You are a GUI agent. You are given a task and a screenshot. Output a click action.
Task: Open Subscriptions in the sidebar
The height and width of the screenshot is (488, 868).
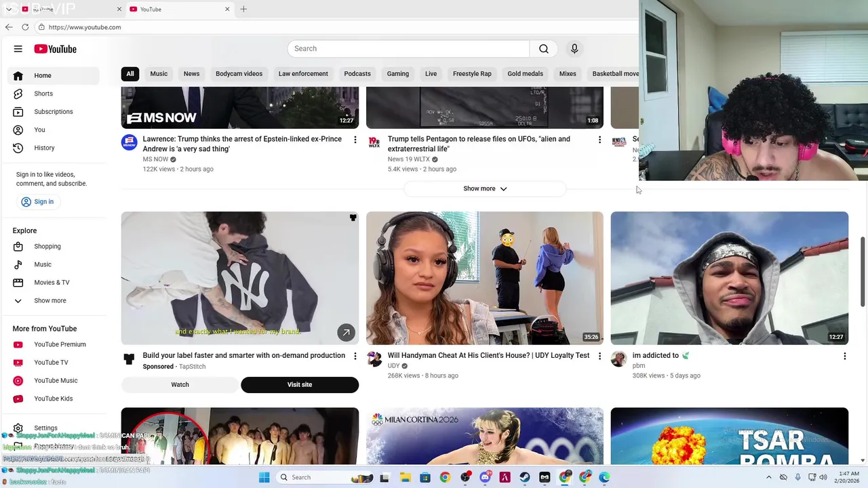click(x=54, y=112)
